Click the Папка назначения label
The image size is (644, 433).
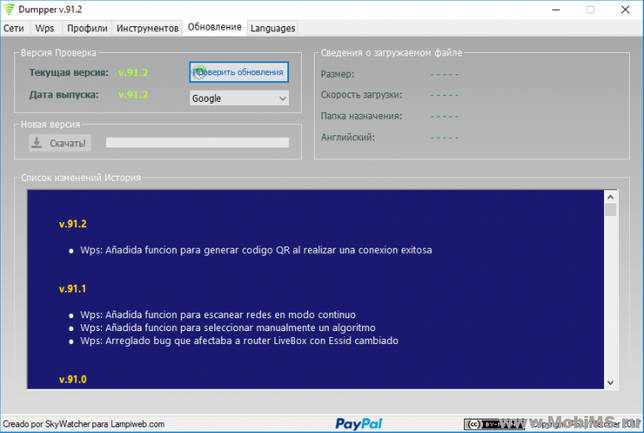coord(361,116)
